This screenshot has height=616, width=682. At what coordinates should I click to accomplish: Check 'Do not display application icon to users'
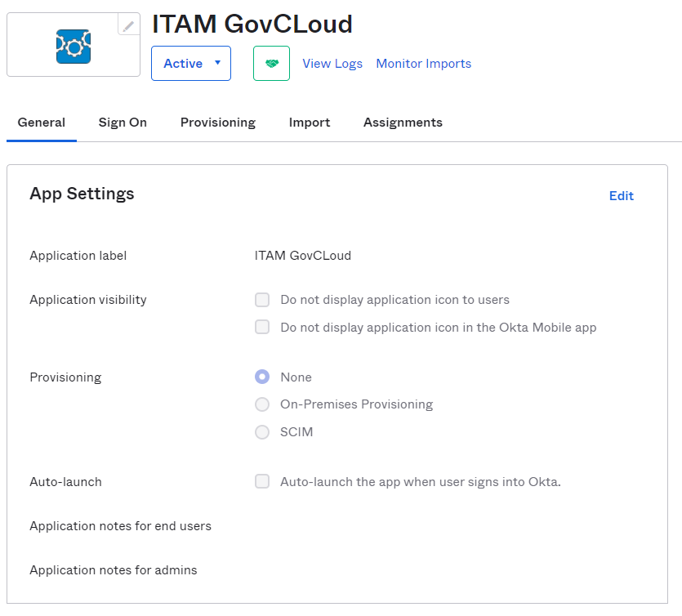click(x=262, y=300)
